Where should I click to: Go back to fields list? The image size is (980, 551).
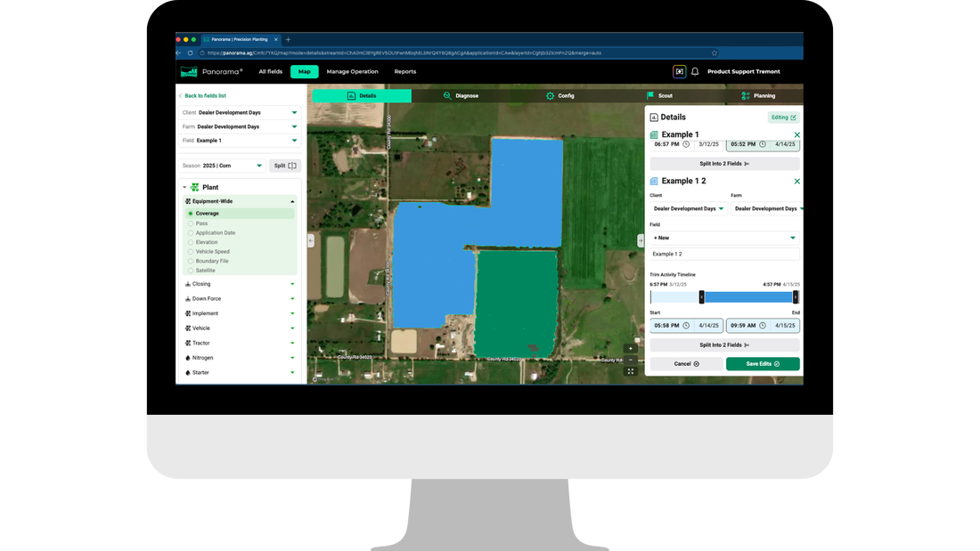pyautogui.click(x=202, y=95)
